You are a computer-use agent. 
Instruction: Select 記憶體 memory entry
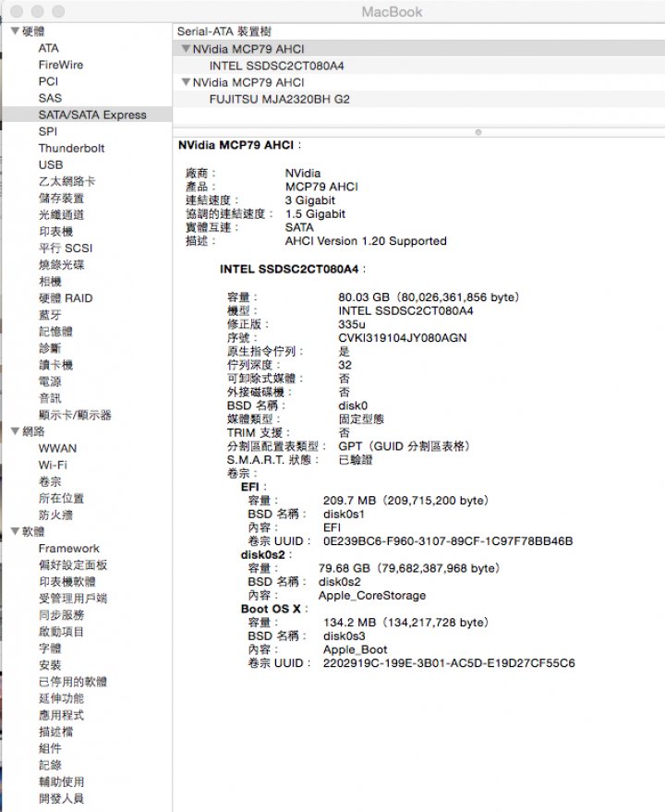tap(55, 332)
